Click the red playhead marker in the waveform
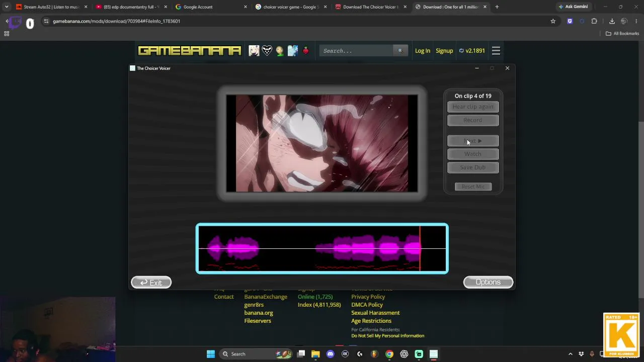 pyautogui.click(x=420, y=248)
